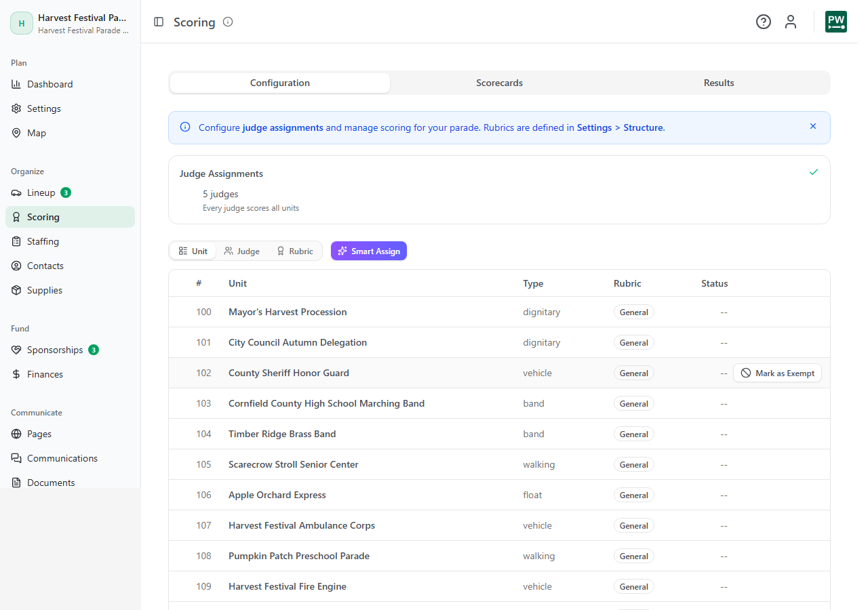Open the user account icon

click(x=791, y=22)
